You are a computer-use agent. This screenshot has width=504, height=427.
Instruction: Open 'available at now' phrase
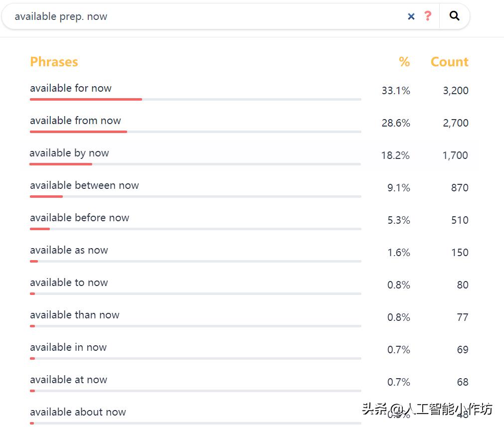click(x=68, y=380)
